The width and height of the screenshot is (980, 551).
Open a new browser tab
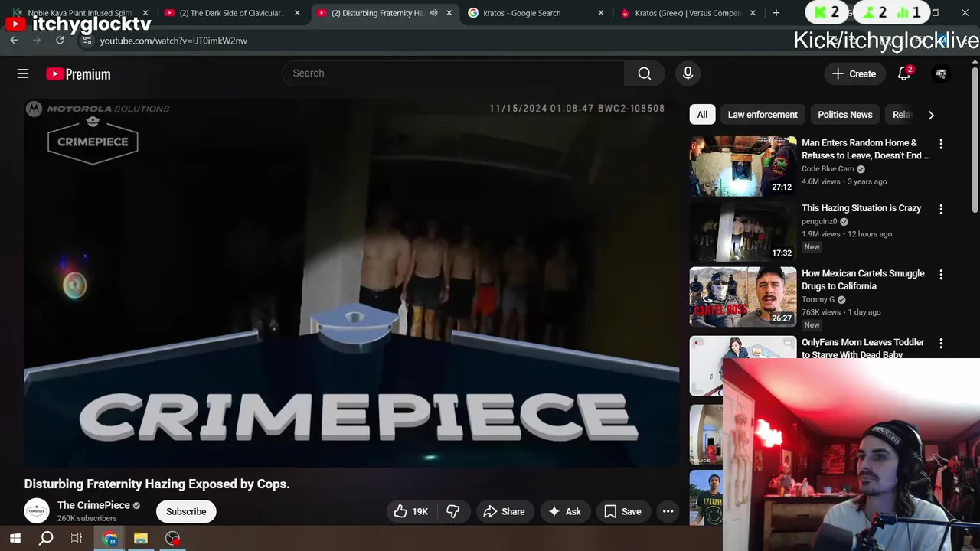click(776, 13)
